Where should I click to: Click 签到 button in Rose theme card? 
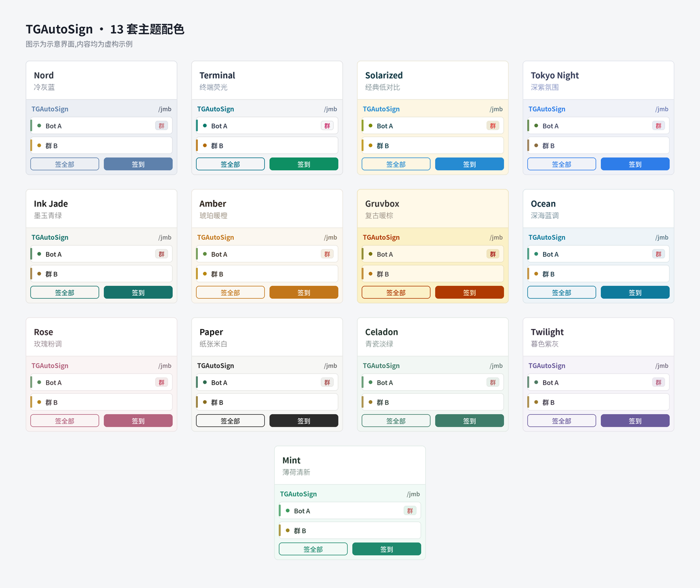pos(138,421)
